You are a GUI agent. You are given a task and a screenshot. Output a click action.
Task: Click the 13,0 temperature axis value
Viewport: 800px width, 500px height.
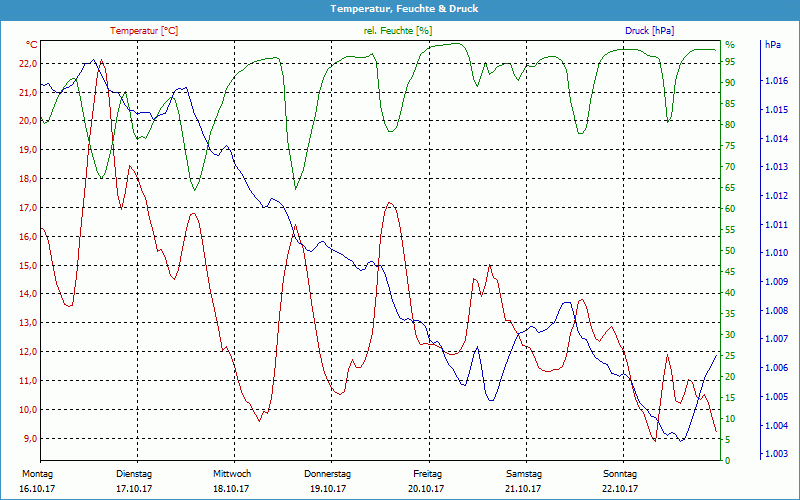pos(28,323)
